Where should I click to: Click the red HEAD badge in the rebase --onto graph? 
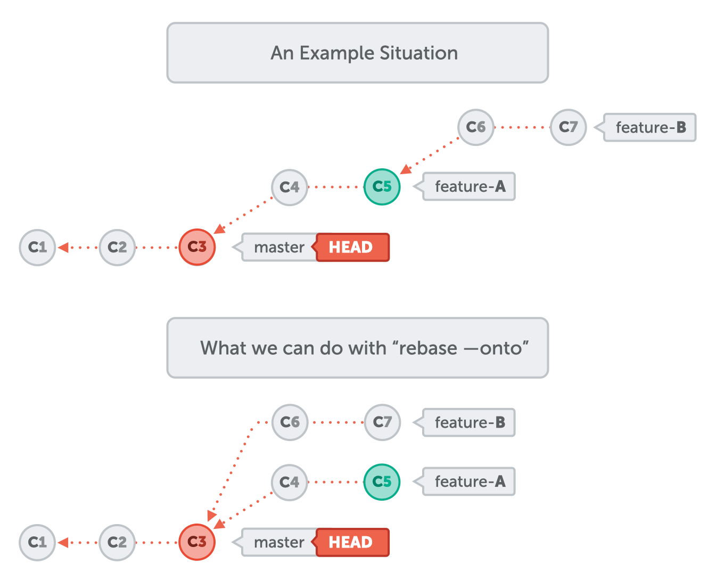coord(352,542)
